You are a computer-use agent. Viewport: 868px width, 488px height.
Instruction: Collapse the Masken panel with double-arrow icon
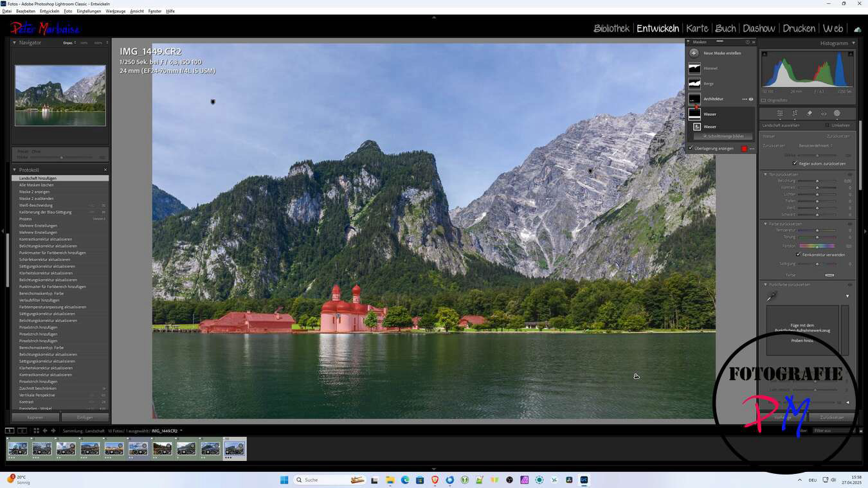click(754, 42)
